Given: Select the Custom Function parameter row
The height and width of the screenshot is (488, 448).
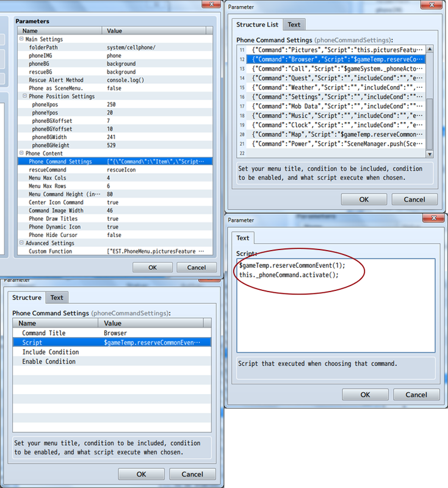Looking at the screenshot, I should pyautogui.click(x=115, y=251).
